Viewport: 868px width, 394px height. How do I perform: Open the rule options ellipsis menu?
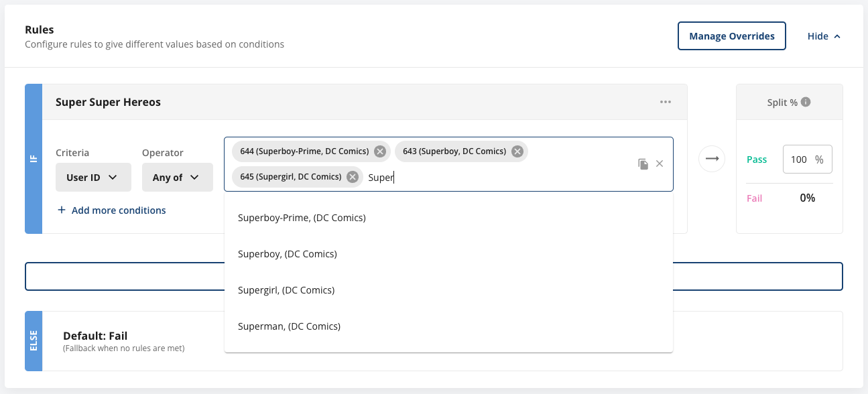666,101
